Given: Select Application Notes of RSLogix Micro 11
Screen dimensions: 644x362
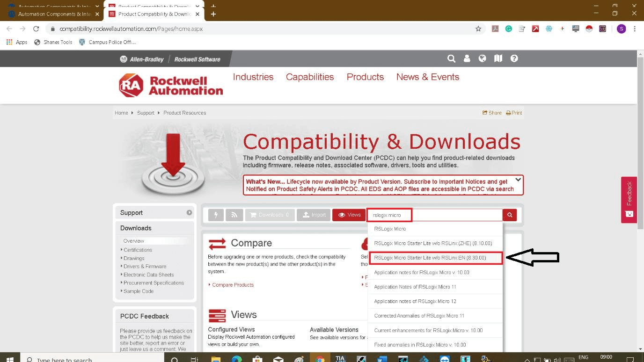Looking at the screenshot, I should click(x=435, y=287).
